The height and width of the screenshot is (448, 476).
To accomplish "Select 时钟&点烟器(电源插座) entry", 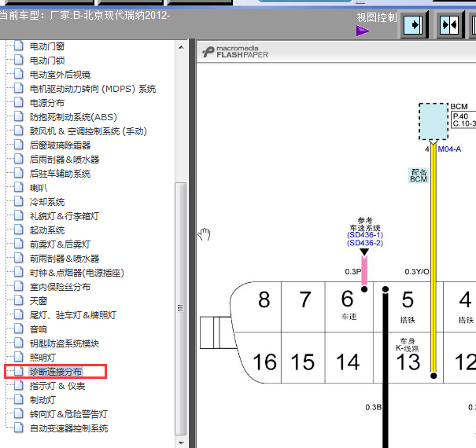I will pyautogui.click(x=77, y=273).
